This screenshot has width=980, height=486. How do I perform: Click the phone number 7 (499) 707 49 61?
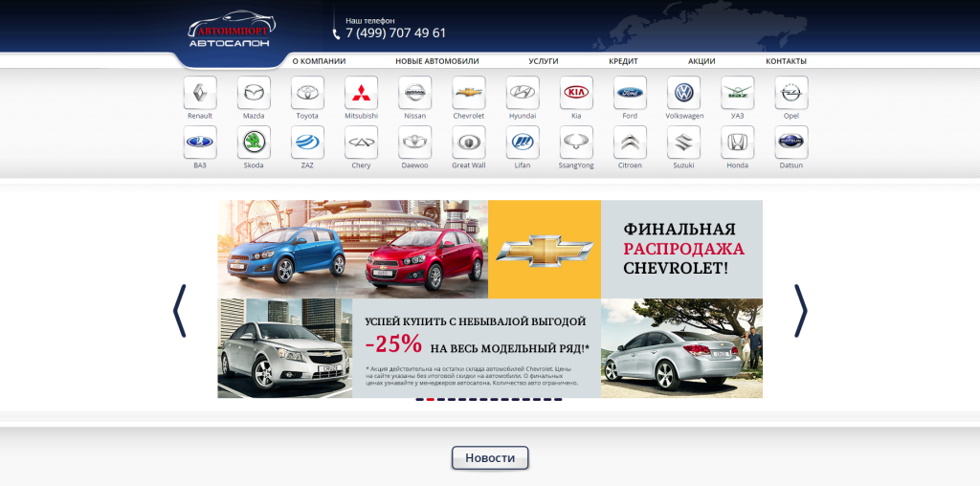click(395, 33)
